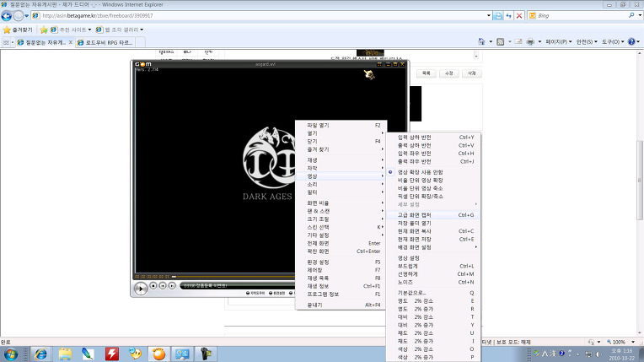Switch to the 로드무비 RPG tab
This screenshot has height=362, width=644.
(x=106, y=42)
